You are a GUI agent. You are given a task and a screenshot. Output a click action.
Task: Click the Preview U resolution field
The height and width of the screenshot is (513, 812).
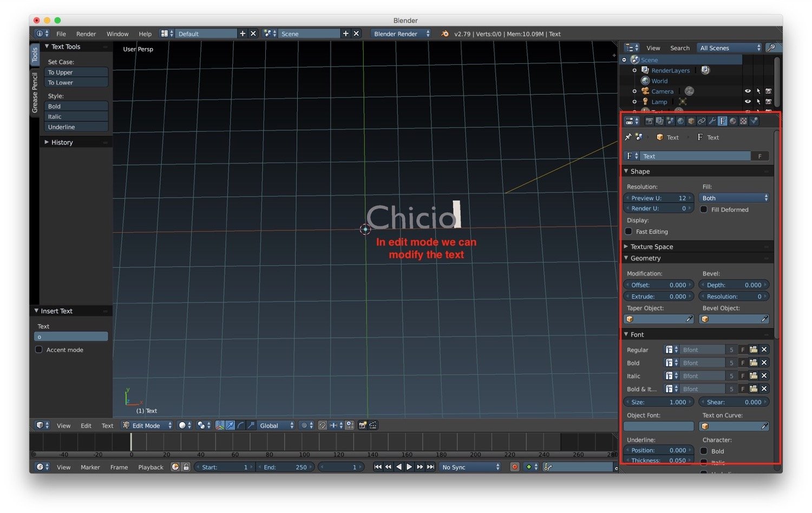pyautogui.click(x=659, y=198)
